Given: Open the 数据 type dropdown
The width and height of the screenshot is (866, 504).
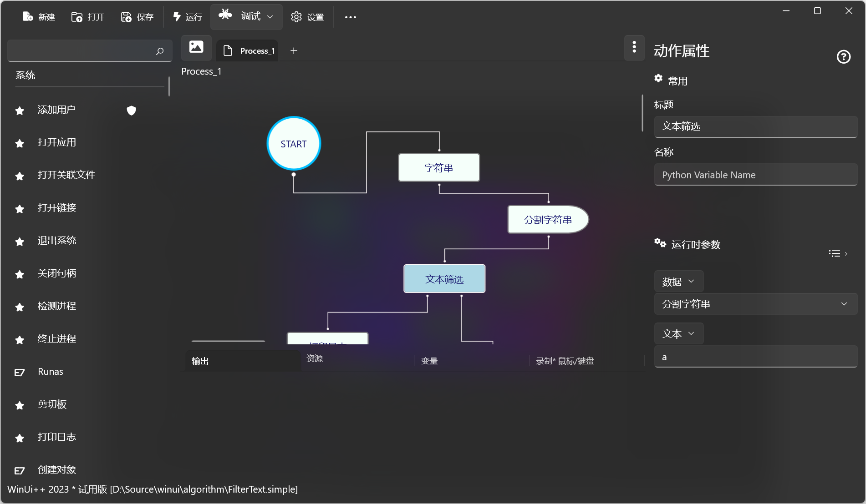Looking at the screenshot, I should point(678,282).
